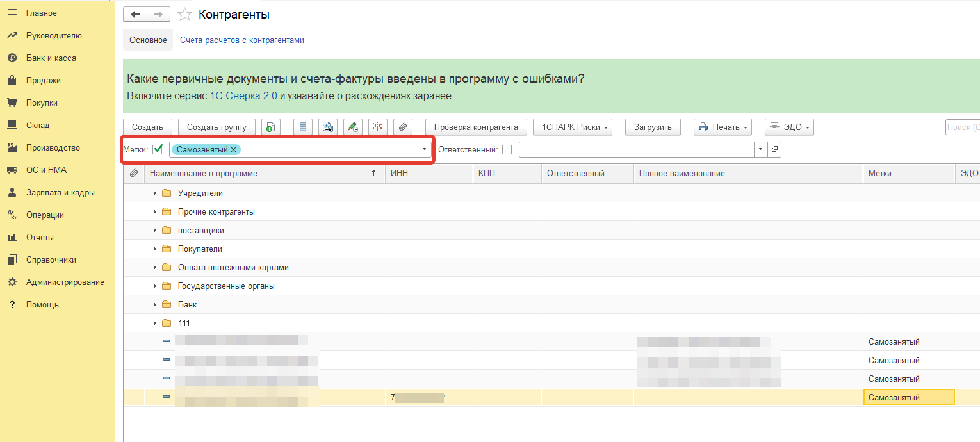Open the 'Печать' dropdown button
The height and width of the screenshot is (442, 980).
722,127
